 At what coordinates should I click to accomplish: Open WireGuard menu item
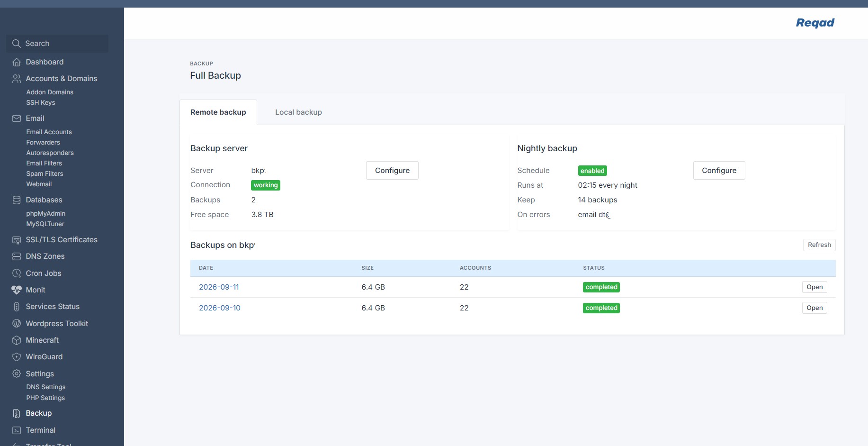tap(44, 357)
